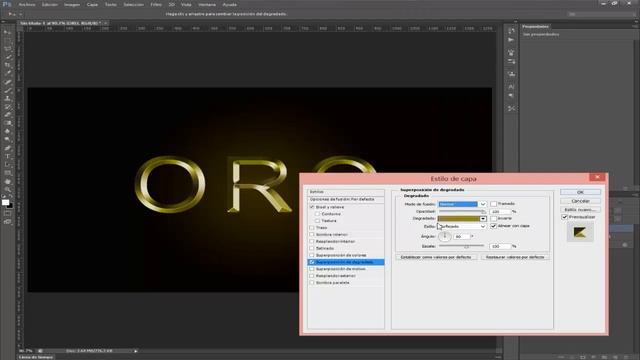The height and width of the screenshot is (360, 640).
Task: Enable the Sombra paralela checkbox
Action: pos(312,282)
